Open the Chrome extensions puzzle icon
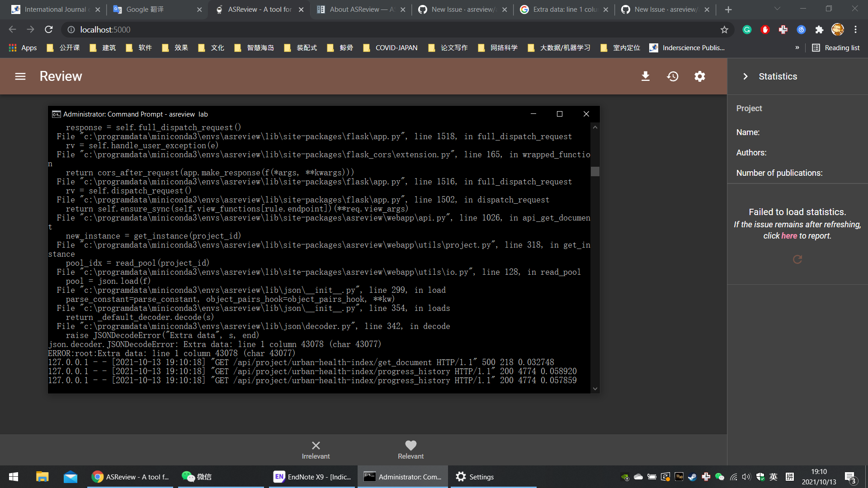This screenshot has height=488, width=868. [819, 29]
